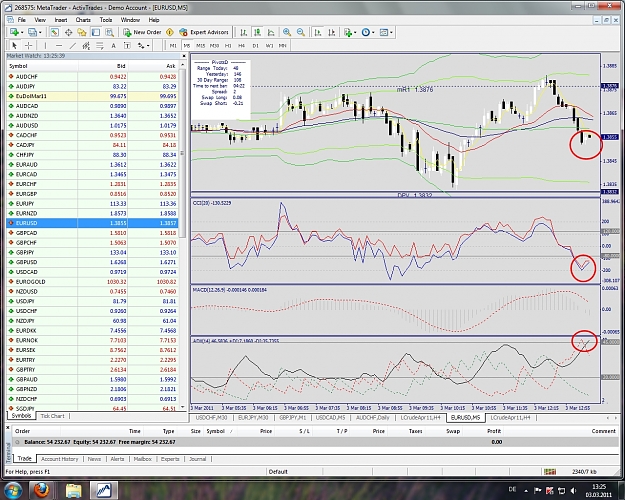Open the Periods clock icon
Viewport: 625px width, 500px height.
click(366, 32)
